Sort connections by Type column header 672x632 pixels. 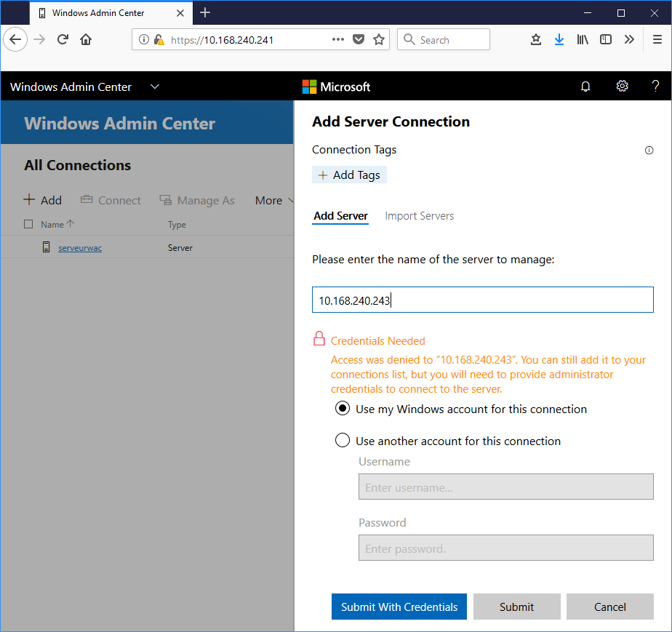[177, 225]
